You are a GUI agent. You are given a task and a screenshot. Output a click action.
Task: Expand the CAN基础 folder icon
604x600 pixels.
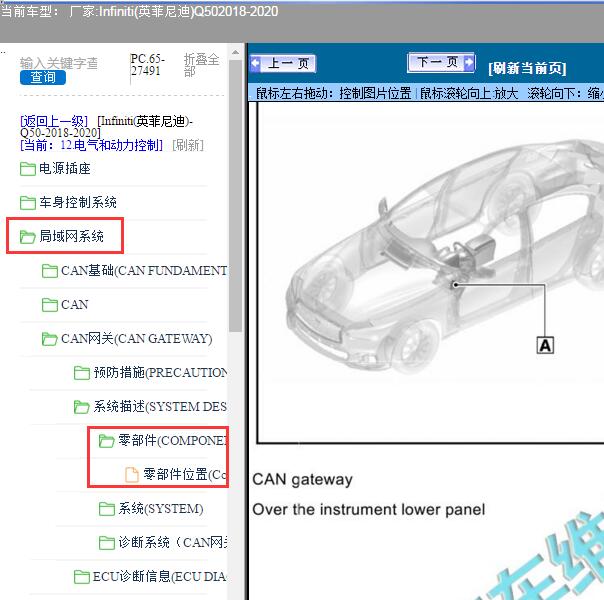(50, 271)
